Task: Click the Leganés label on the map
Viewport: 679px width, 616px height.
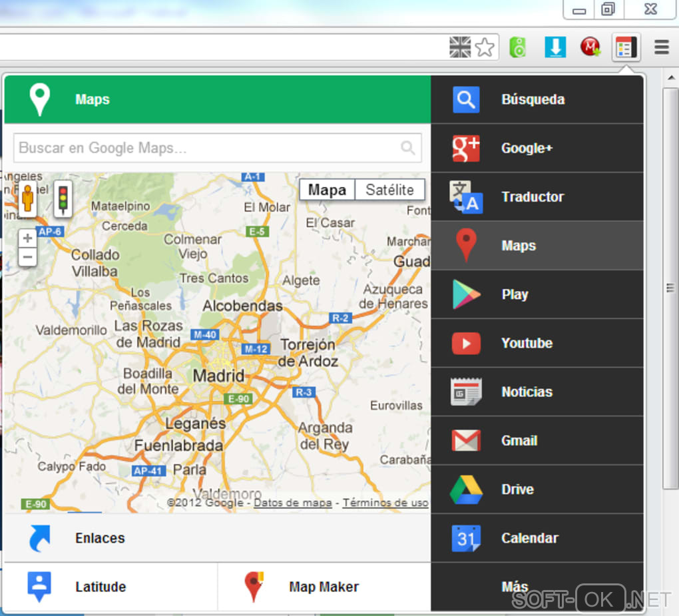Action: point(196,424)
